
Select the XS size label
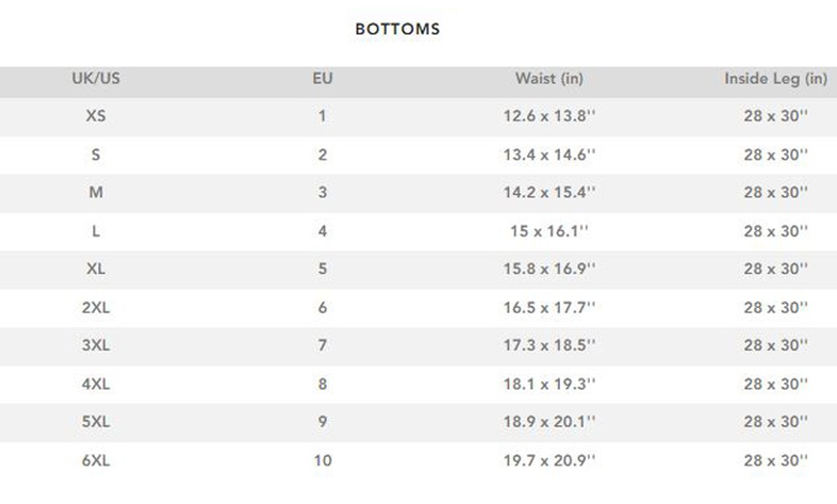point(96,116)
